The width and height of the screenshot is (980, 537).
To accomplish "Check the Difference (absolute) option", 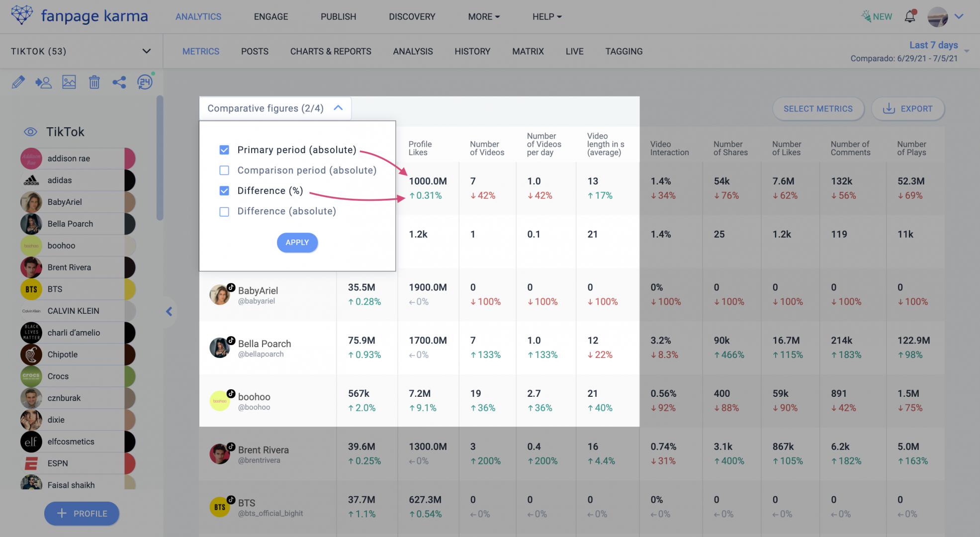I will pyautogui.click(x=224, y=211).
